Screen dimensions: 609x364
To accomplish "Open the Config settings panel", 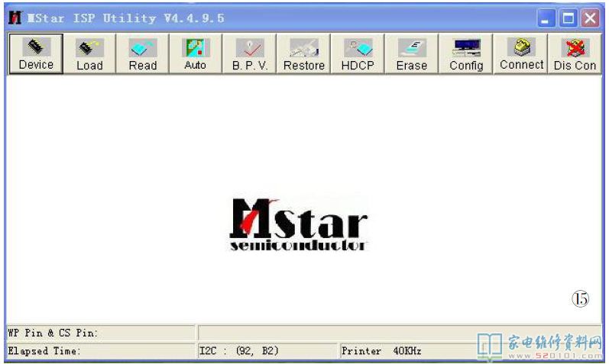I will tap(466, 54).
